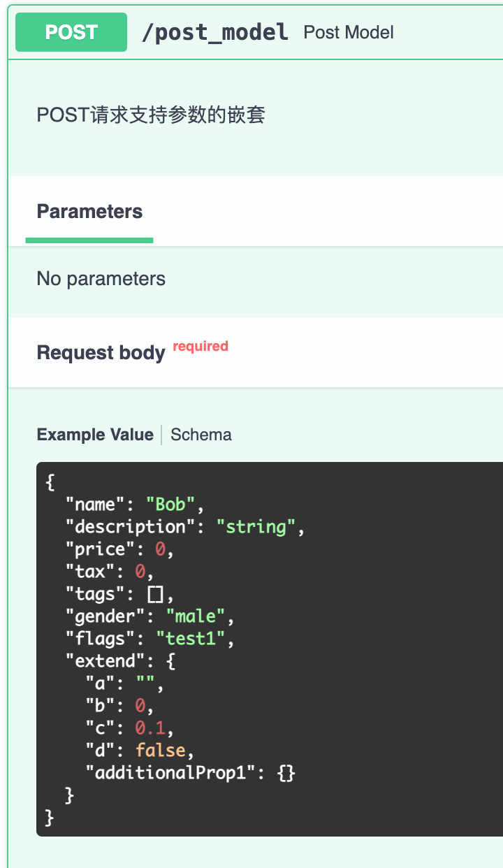This screenshot has height=868, width=503.
Task: Click the No parameters text
Action: click(x=101, y=279)
